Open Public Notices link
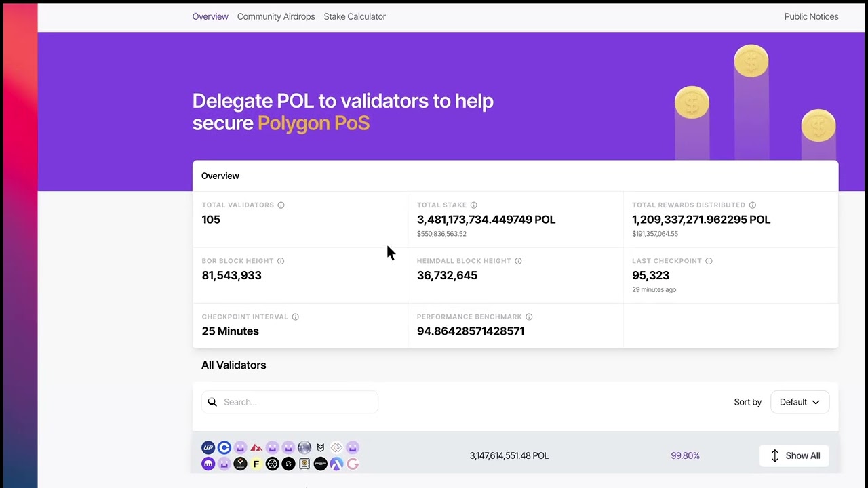868x488 pixels. (811, 16)
